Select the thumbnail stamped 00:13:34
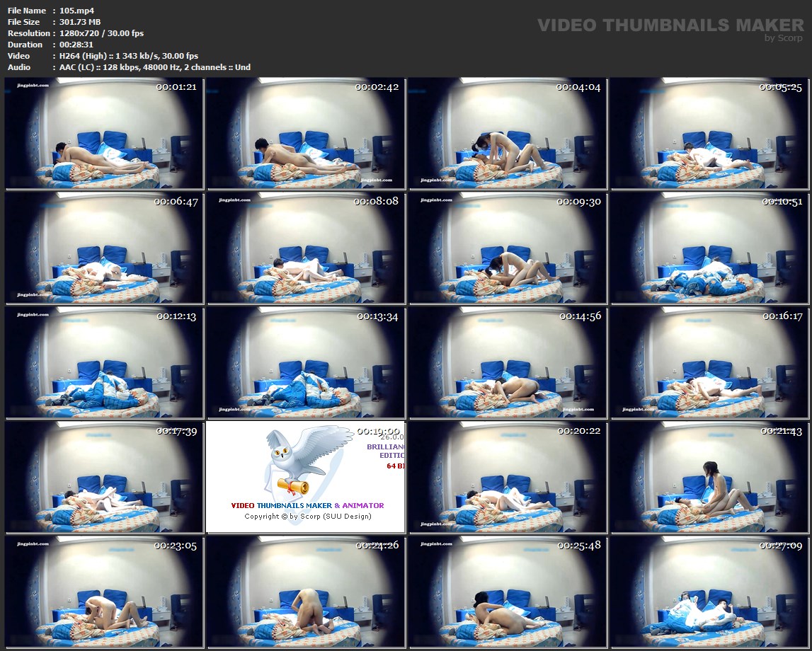The width and height of the screenshot is (812, 651). [x=306, y=363]
